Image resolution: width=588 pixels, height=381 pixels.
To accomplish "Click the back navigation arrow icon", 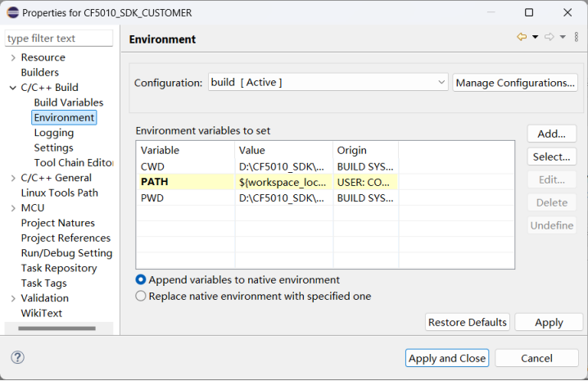I will [522, 37].
